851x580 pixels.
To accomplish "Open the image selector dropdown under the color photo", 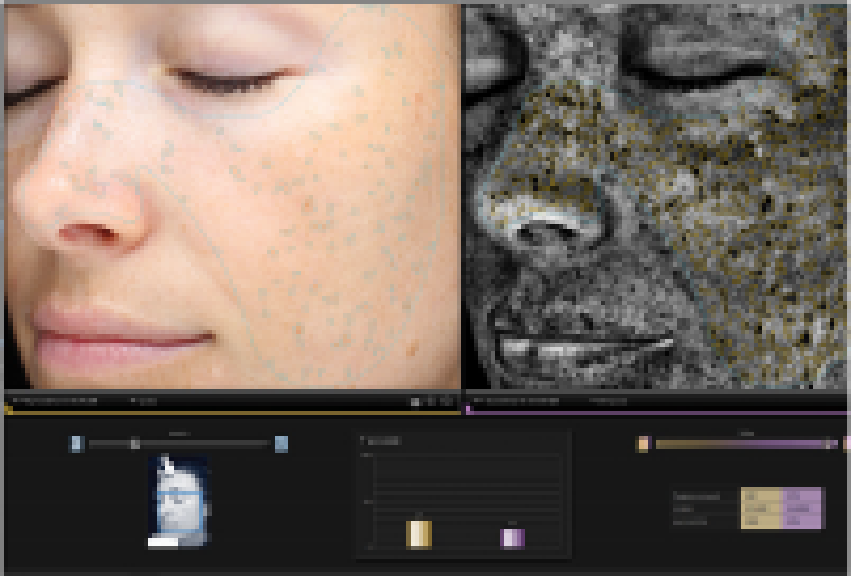I will [x=55, y=401].
